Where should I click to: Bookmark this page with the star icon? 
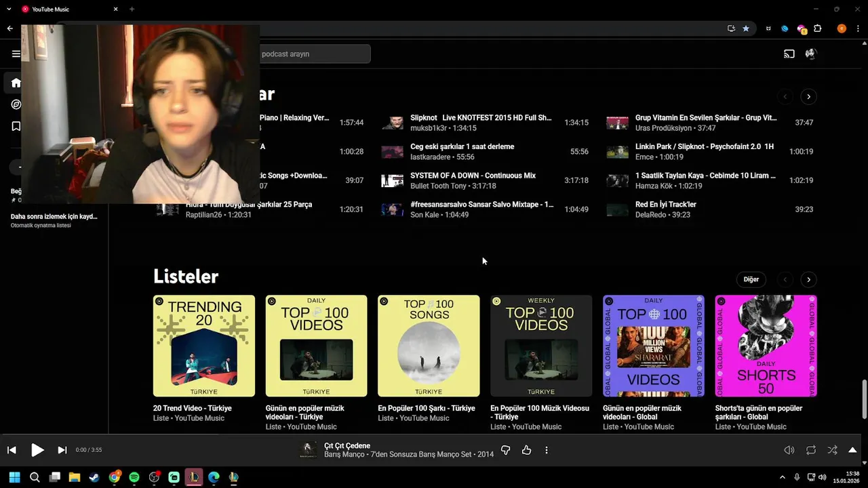click(746, 28)
